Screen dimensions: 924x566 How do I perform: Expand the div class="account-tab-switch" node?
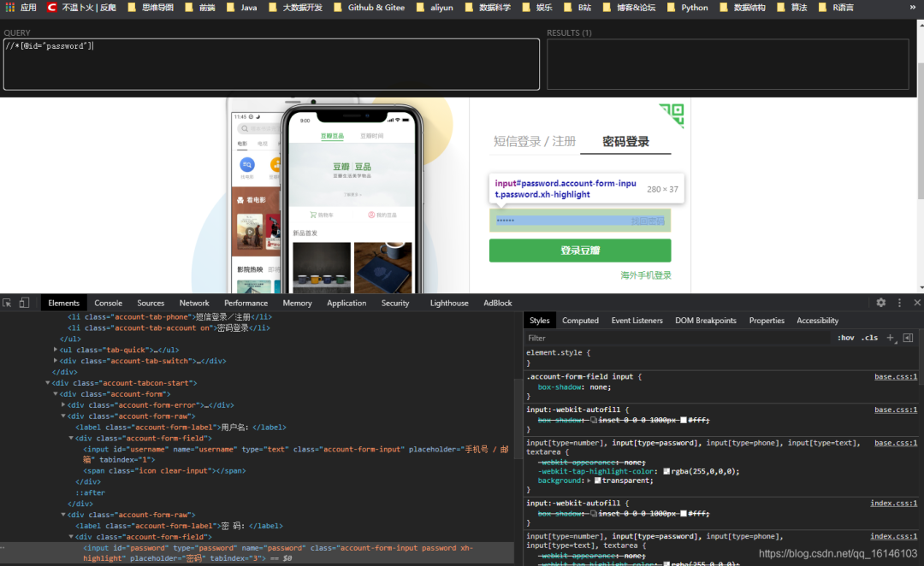[56, 361]
